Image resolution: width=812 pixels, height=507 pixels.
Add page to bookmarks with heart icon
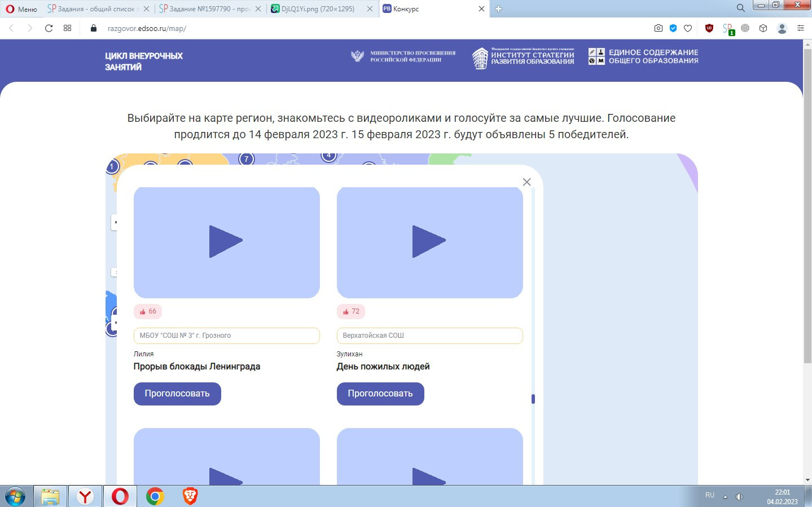click(x=688, y=28)
